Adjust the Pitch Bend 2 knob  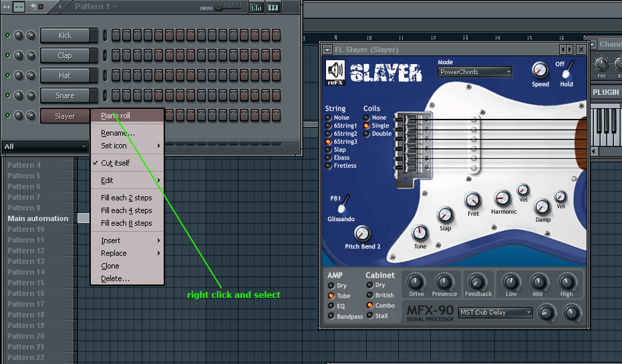tap(362, 234)
